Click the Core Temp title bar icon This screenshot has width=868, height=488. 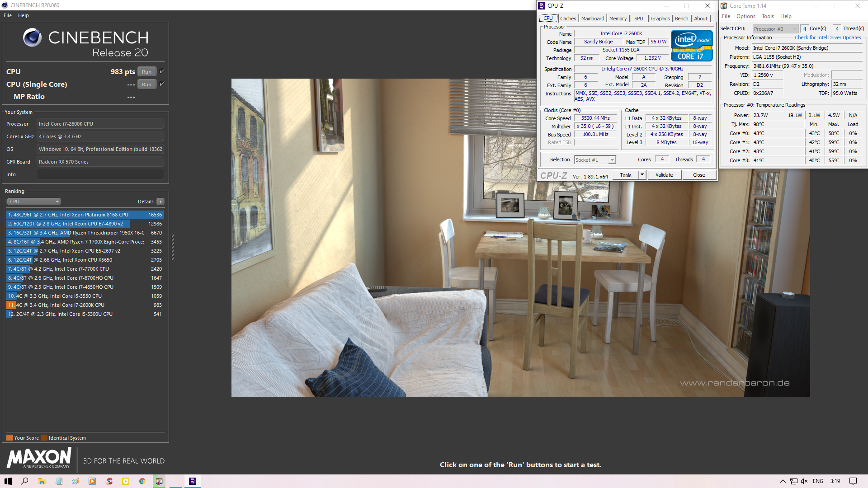[x=724, y=6]
